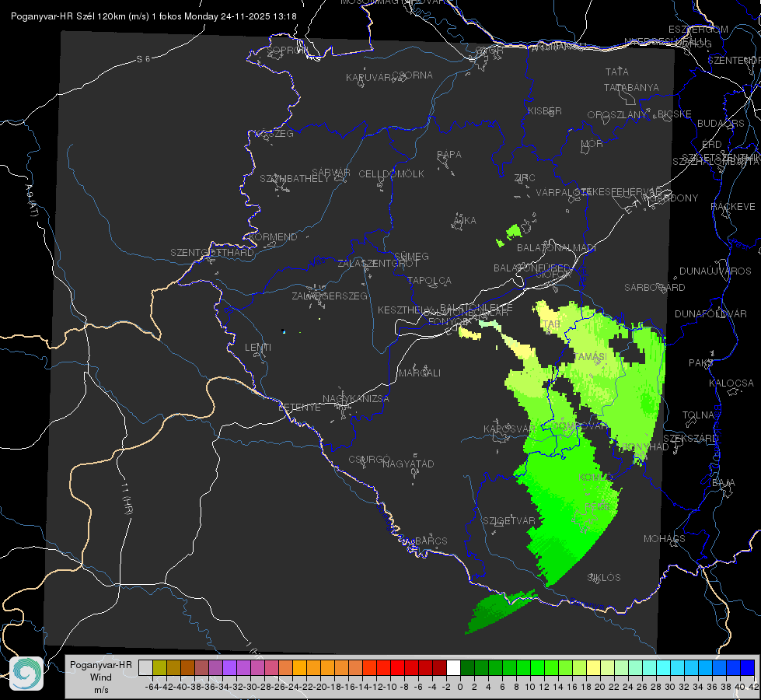761x700 pixels.
Task: Click the SÁRBOGÁRD town label
Action: 655,288
